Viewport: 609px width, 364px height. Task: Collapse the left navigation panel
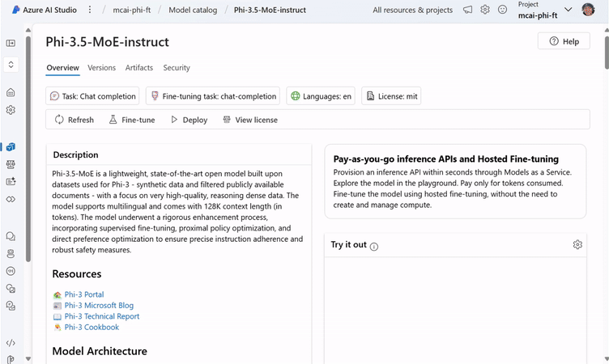click(x=11, y=43)
